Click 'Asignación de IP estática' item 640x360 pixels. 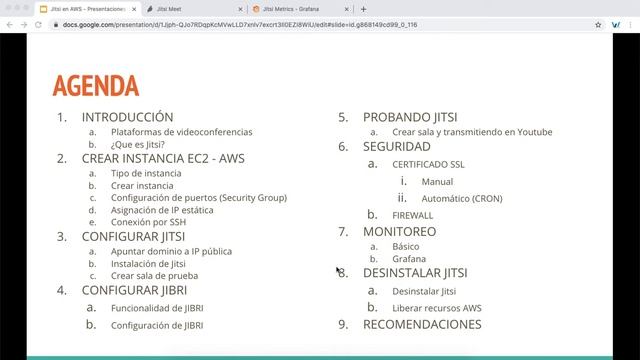coord(162,210)
